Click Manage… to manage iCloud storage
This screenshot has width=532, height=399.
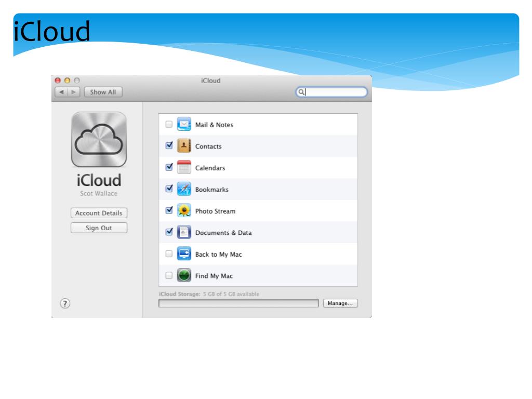[x=340, y=303]
